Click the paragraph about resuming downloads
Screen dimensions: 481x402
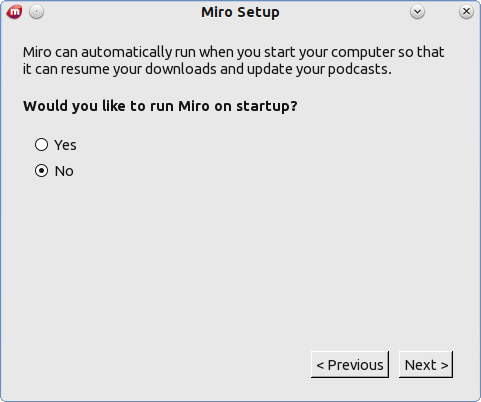tap(233, 61)
